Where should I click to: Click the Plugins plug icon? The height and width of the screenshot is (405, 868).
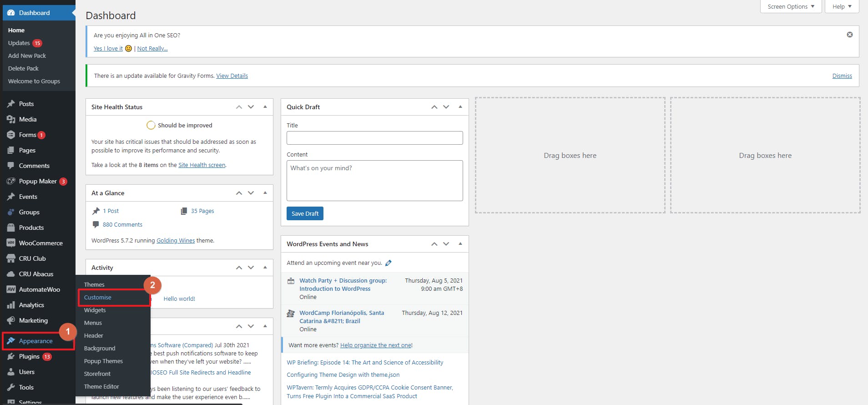(11, 356)
